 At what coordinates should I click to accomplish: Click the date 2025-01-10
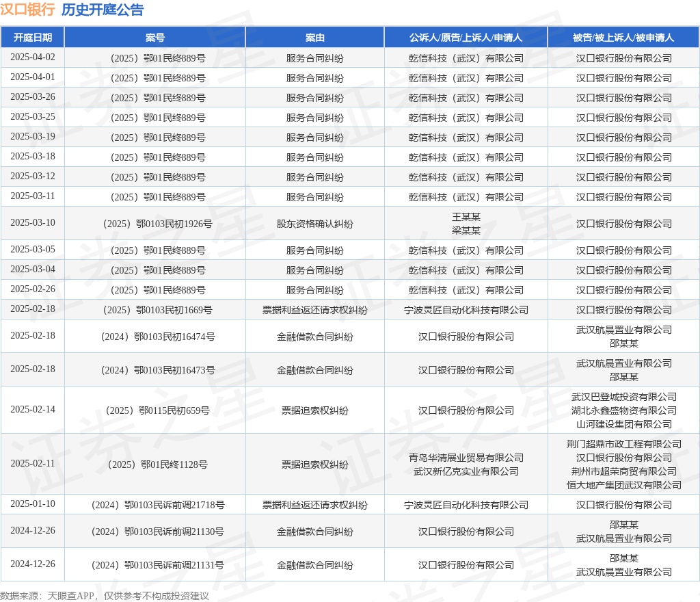click(x=33, y=503)
